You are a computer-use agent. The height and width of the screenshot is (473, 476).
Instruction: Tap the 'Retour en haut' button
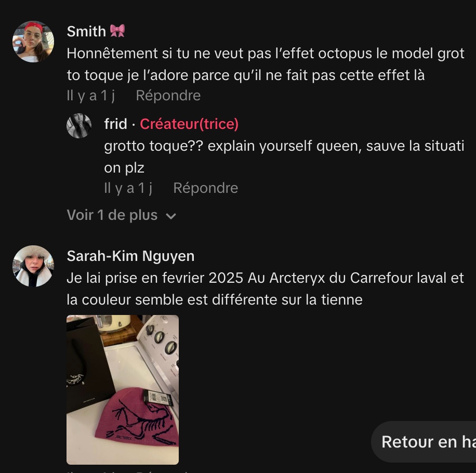pyautogui.click(x=424, y=442)
